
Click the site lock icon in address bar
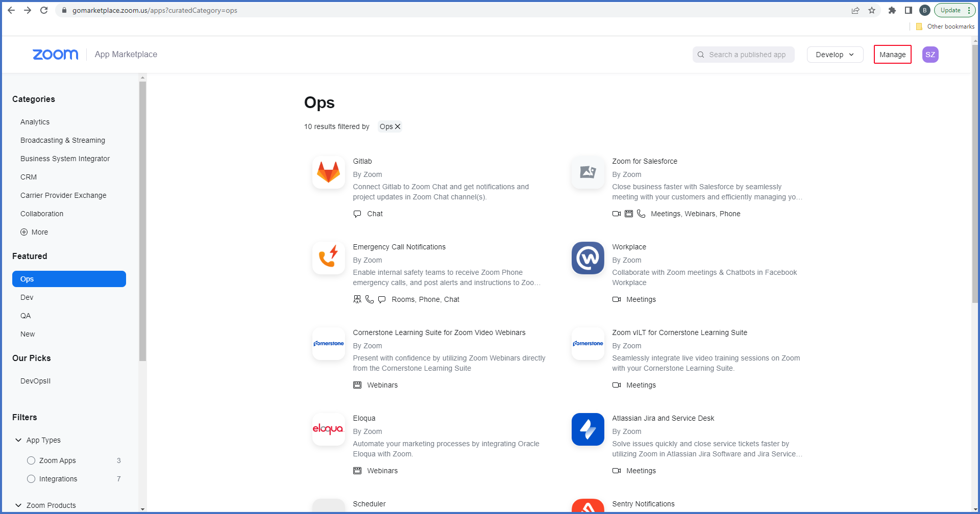click(64, 10)
